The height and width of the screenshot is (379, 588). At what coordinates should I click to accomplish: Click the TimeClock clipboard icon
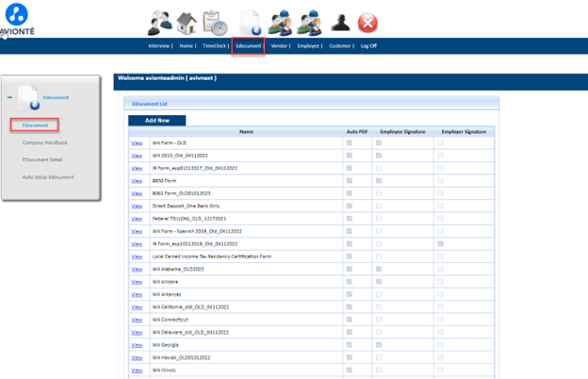click(215, 22)
